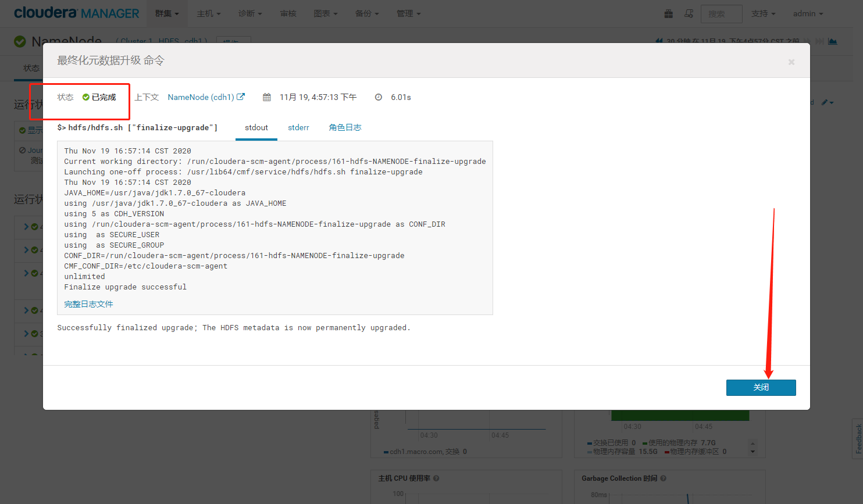Click the external link icon beside NameNode (cdh1)
The height and width of the screenshot is (504, 863).
coord(241,97)
